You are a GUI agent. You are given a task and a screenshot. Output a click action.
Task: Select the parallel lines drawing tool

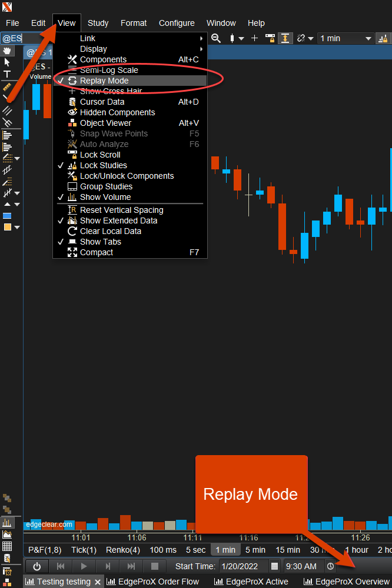coord(7,110)
